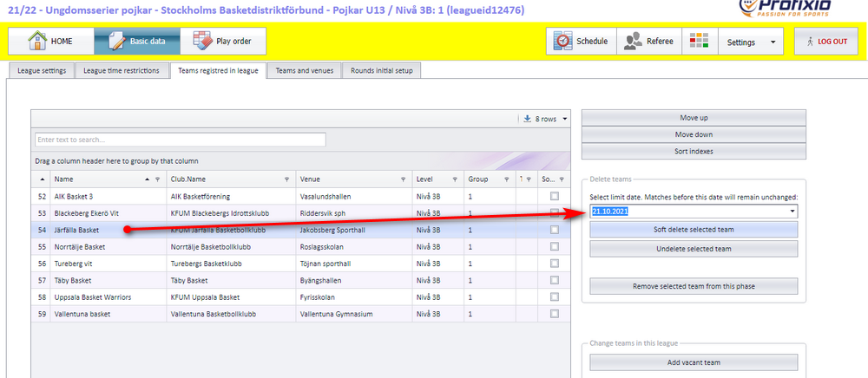Open filter icon in So... column
Screen dimensions: 868x378
coord(562,179)
